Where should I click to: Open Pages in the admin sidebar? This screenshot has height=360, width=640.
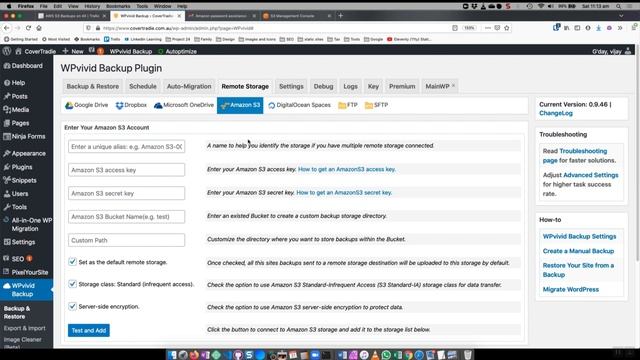coord(16,123)
